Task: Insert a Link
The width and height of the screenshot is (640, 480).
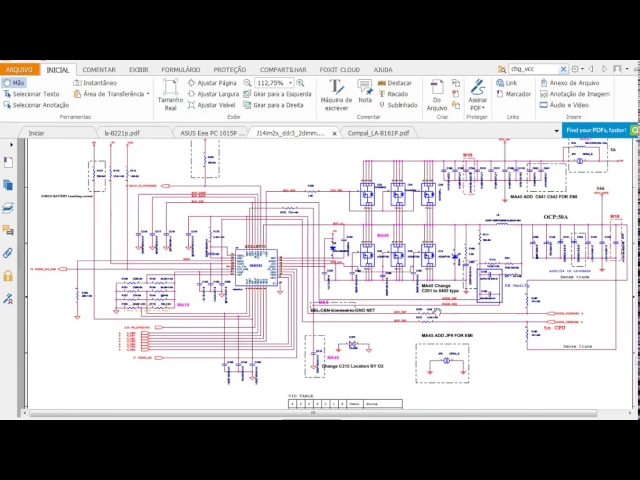Action: (507, 83)
